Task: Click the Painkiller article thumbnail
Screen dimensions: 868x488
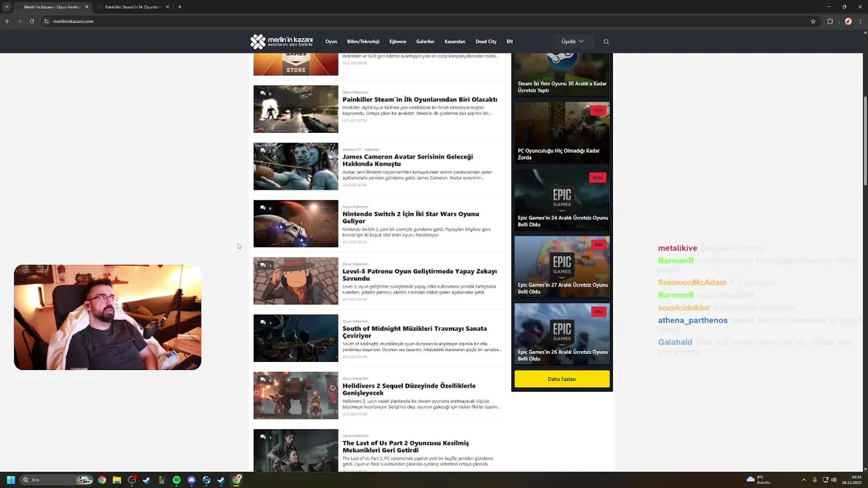Action: coord(296,109)
